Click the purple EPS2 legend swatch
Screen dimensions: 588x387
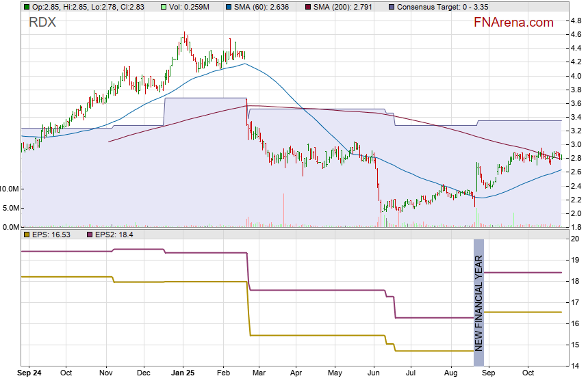[88, 235]
